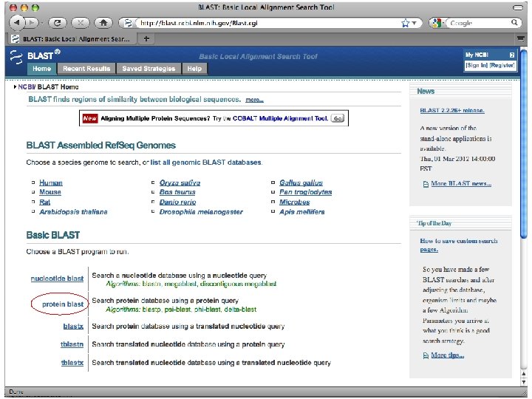Select the Oryza sativa genome link
This screenshot has height=399, width=532.
coord(180,183)
